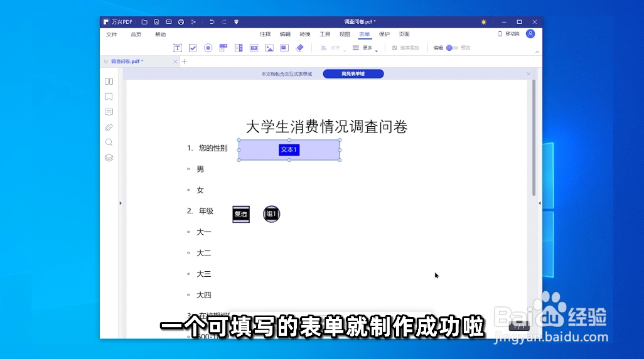Select the image field form tool
The height and width of the screenshot is (359, 644).
(x=269, y=48)
